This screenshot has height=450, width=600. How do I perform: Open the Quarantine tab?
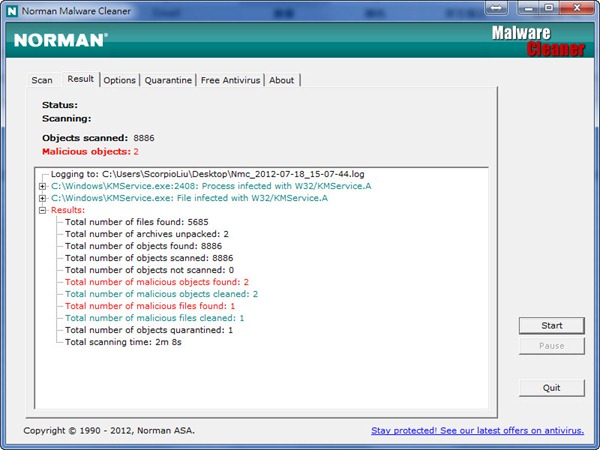pyautogui.click(x=168, y=80)
